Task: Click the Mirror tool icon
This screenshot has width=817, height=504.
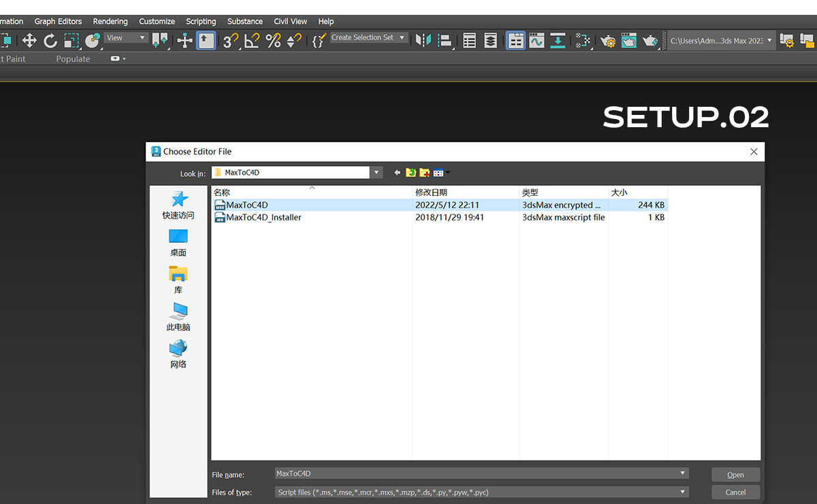Action: point(423,41)
